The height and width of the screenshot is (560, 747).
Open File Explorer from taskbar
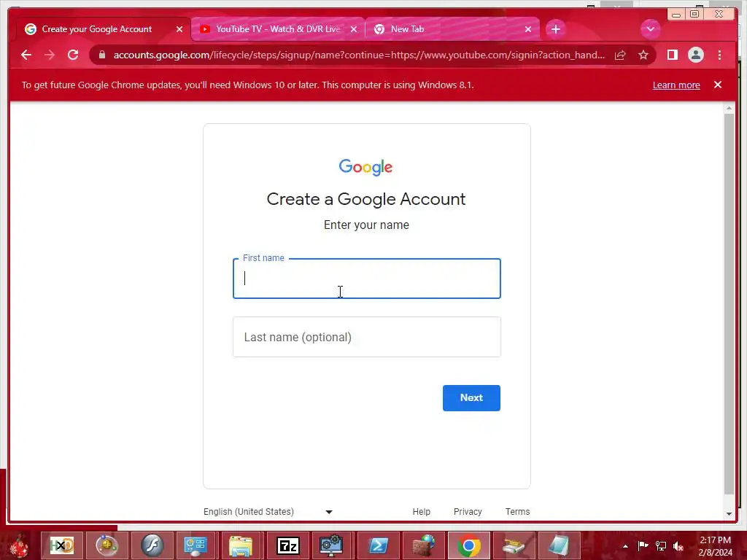pyautogui.click(x=241, y=545)
